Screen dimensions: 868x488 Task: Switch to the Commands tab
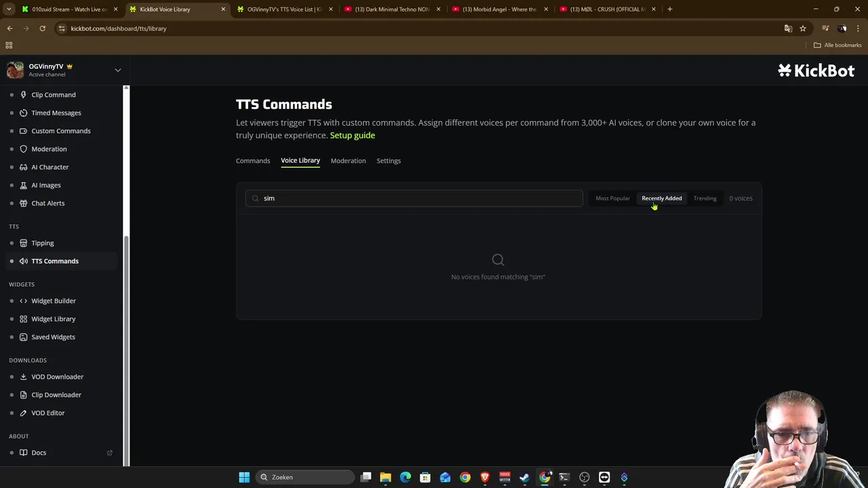tap(253, 161)
